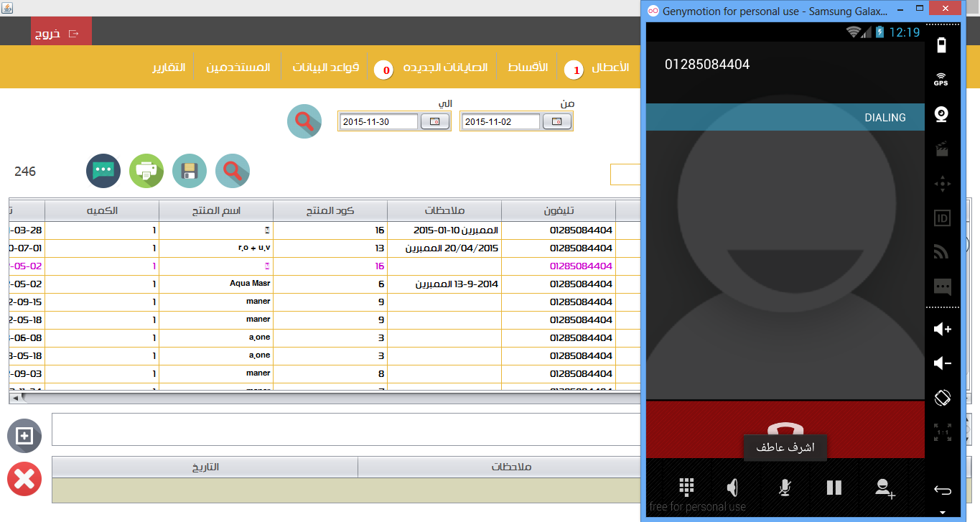Click the table's horizontal scrollbar
This screenshot has height=522, width=980.
325,397
